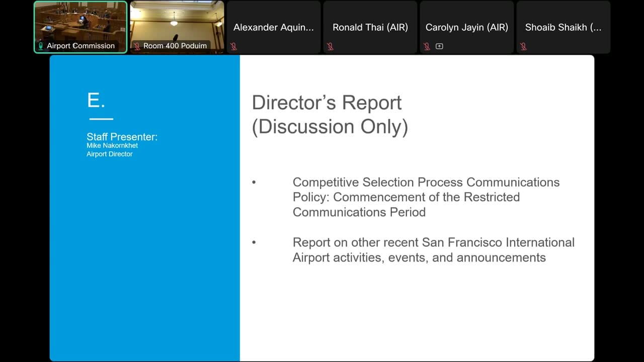
Task: Click the Alexander Aquin... participant tile
Action: point(274,27)
